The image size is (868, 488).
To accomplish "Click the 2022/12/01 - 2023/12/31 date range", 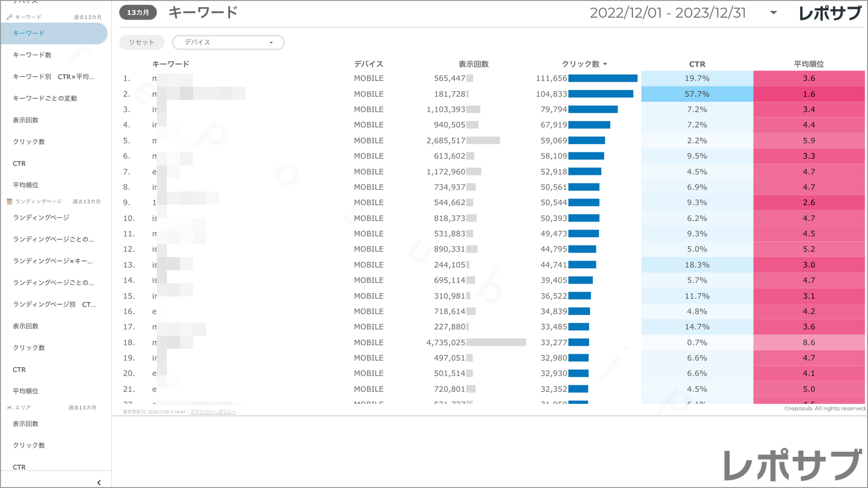I will click(667, 13).
